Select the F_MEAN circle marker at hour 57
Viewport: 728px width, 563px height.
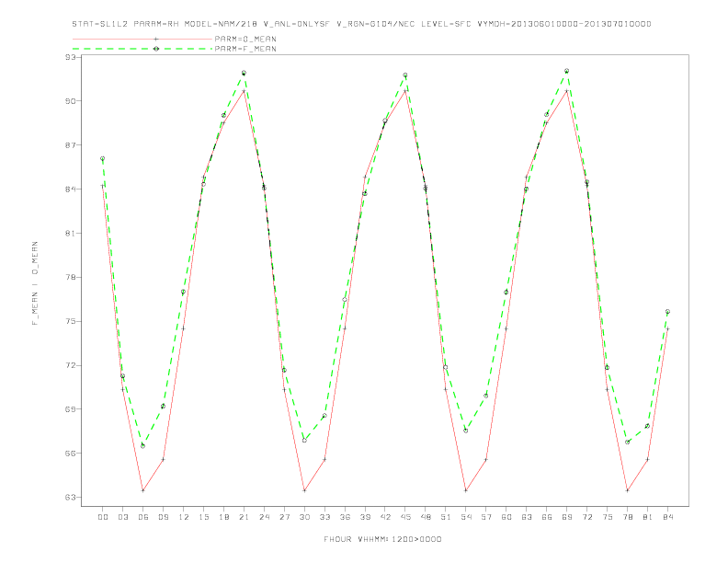tap(486, 396)
